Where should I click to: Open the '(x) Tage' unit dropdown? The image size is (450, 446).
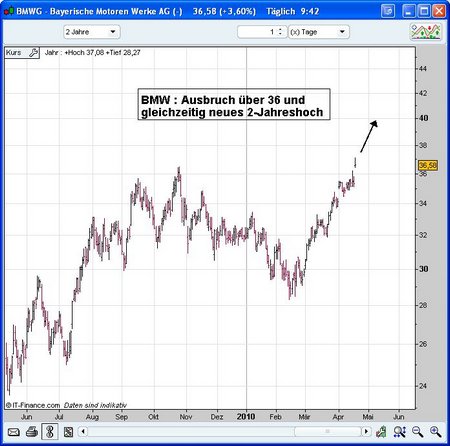click(x=319, y=32)
